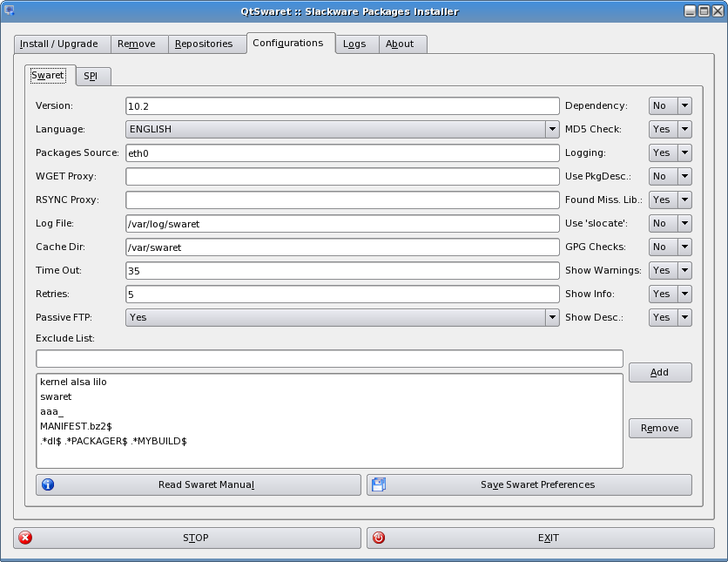Open the Show Desc. dropdown
The image size is (728, 562).
click(x=670, y=317)
